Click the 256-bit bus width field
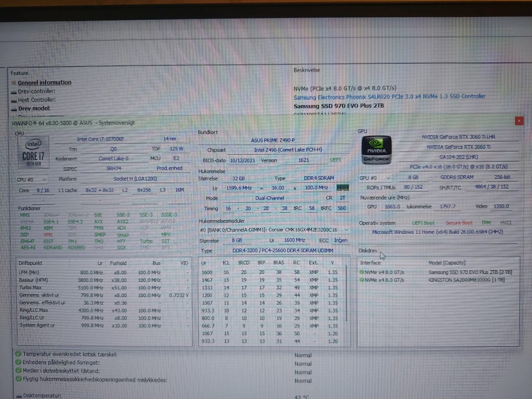The image size is (532, 399). [x=502, y=177]
